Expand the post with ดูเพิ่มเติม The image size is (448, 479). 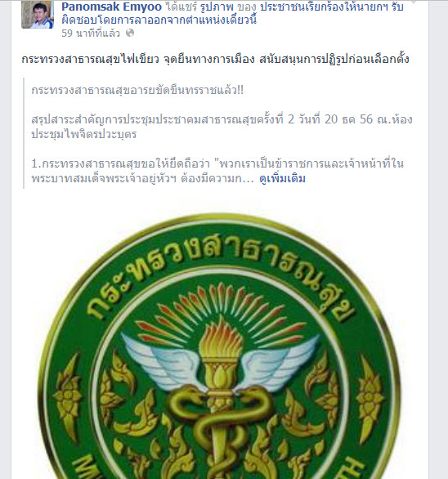point(282,178)
